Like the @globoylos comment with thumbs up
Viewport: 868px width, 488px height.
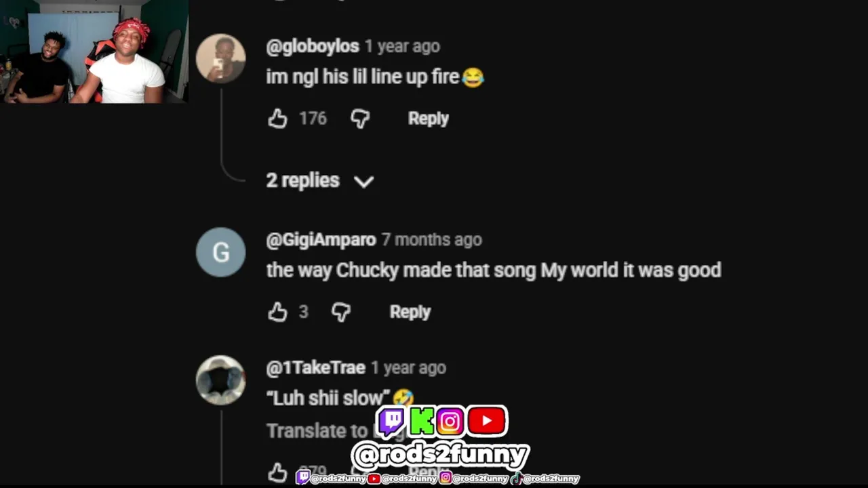tap(277, 119)
